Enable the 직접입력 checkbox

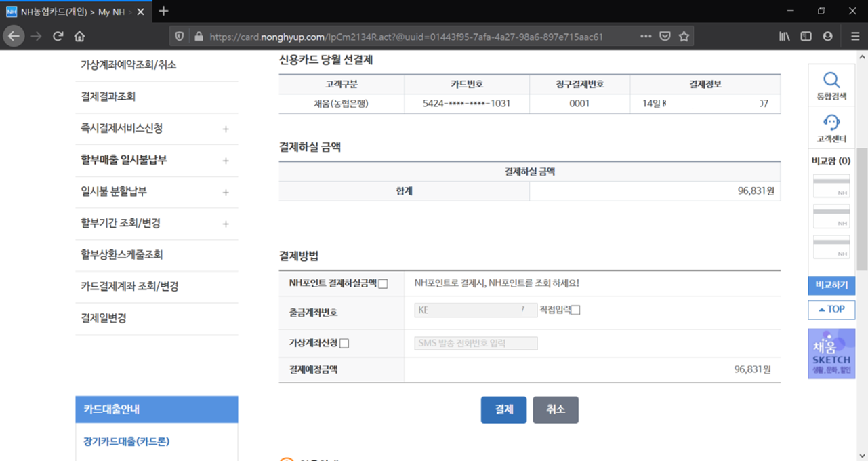(576, 310)
